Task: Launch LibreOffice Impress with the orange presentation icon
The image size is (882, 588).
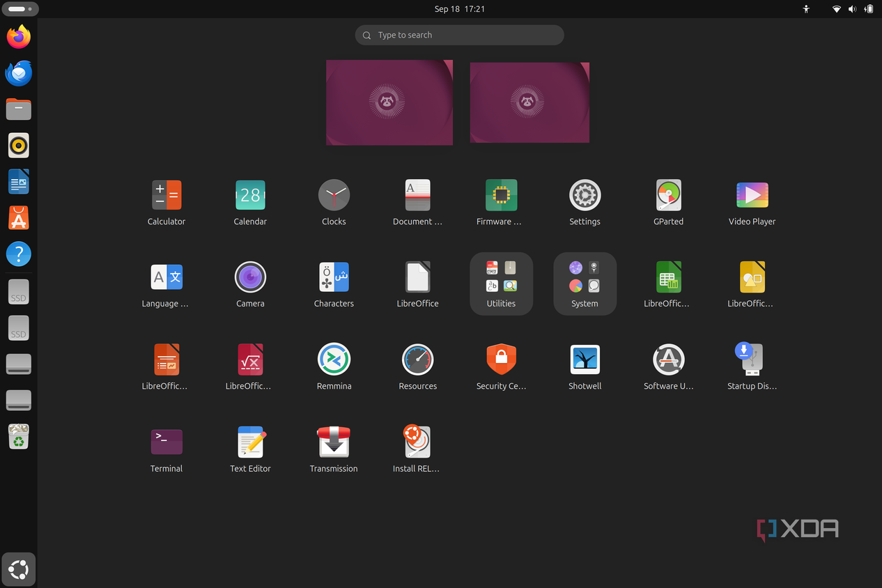Action: 167,359
